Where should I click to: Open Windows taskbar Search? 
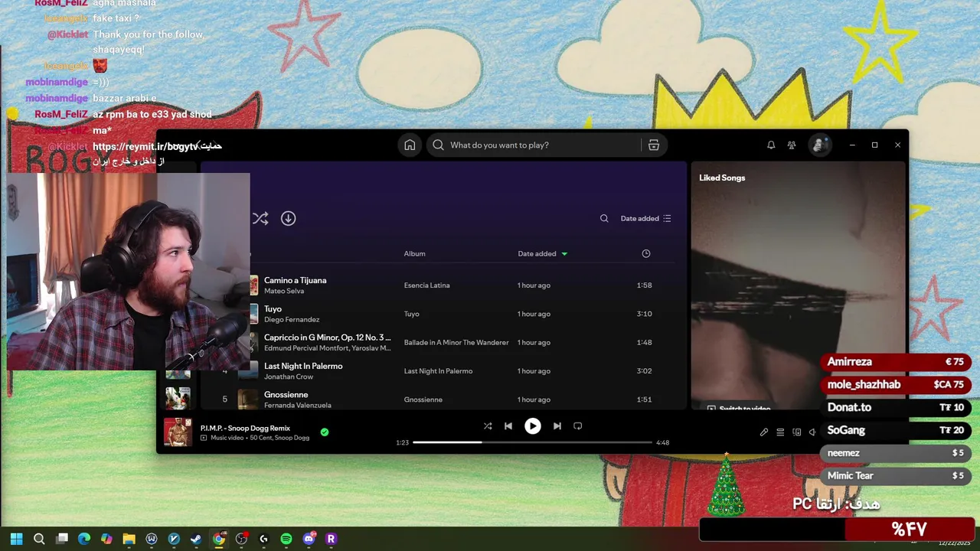39,539
